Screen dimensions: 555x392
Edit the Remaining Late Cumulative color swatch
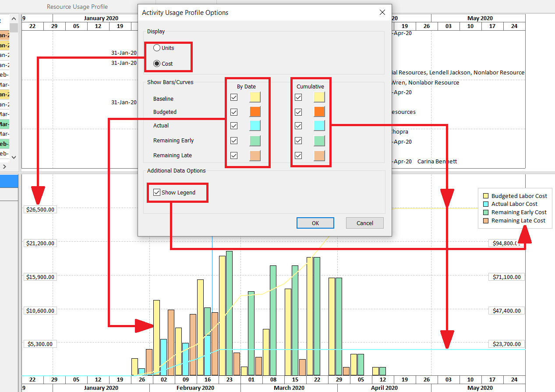[x=319, y=155]
